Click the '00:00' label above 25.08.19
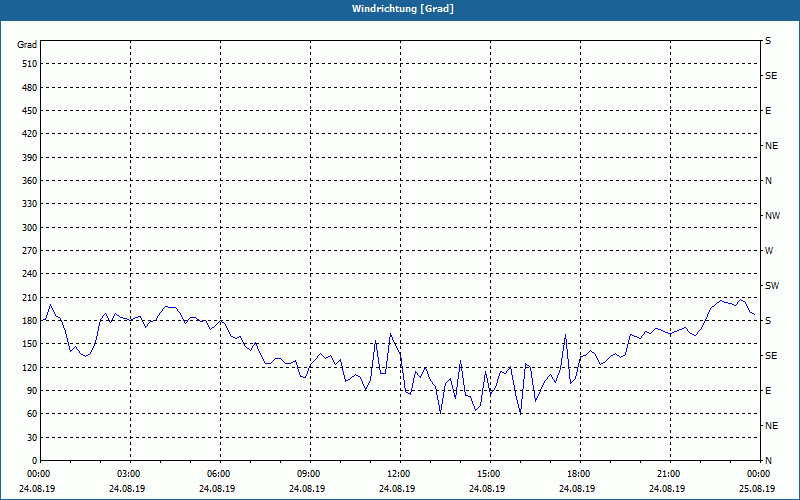800x500 pixels. 759,474
